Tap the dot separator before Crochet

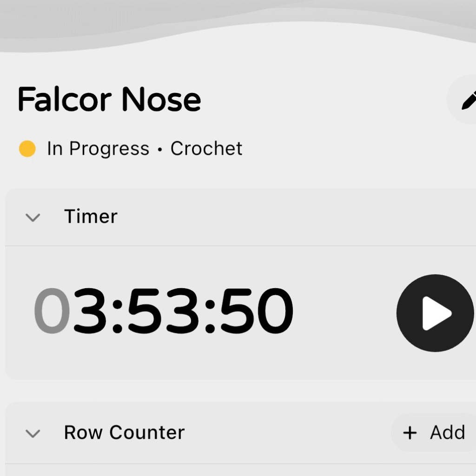(160, 150)
